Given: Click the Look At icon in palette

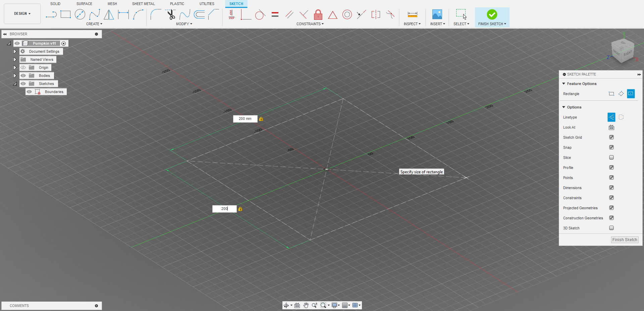Looking at the screenshot, I should 611,127.
